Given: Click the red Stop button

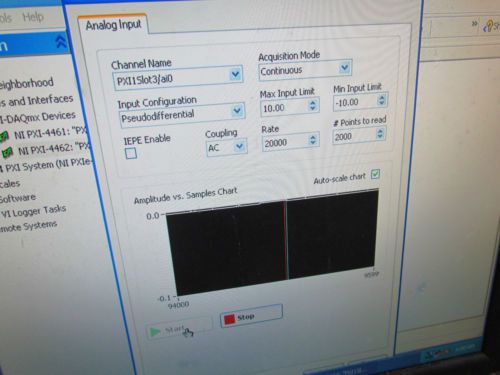Looking at the screenshot, I should coord(252,316).
